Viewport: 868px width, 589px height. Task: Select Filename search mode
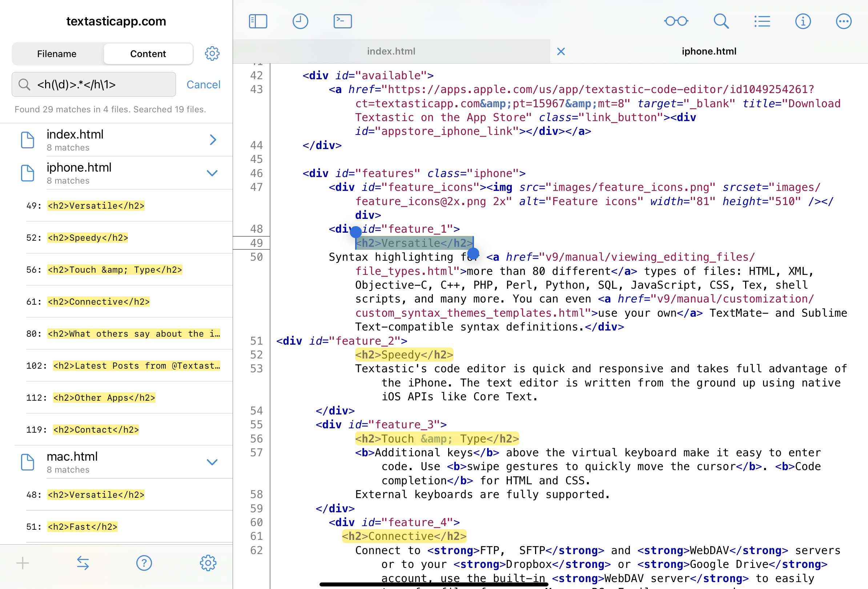(57, 54)
